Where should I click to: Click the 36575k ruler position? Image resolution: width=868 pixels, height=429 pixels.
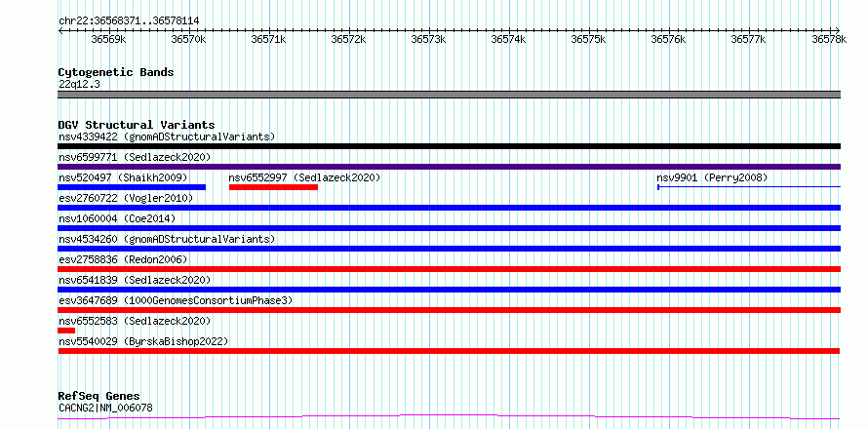point(589,39)
